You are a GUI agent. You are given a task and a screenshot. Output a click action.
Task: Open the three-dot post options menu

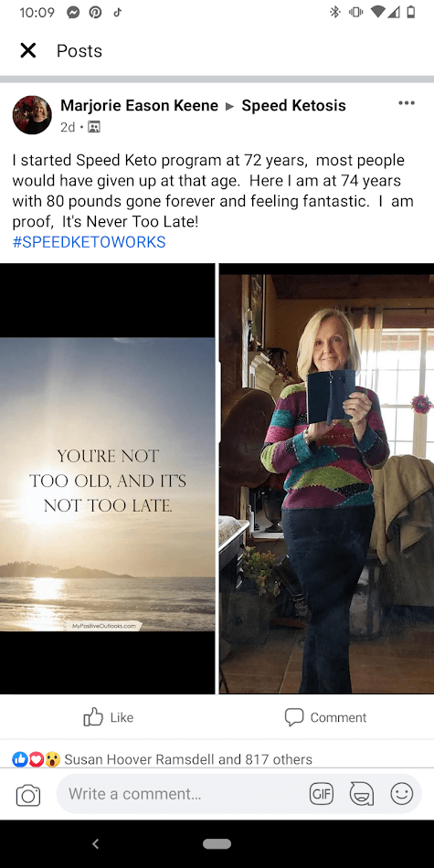[407, 103]
